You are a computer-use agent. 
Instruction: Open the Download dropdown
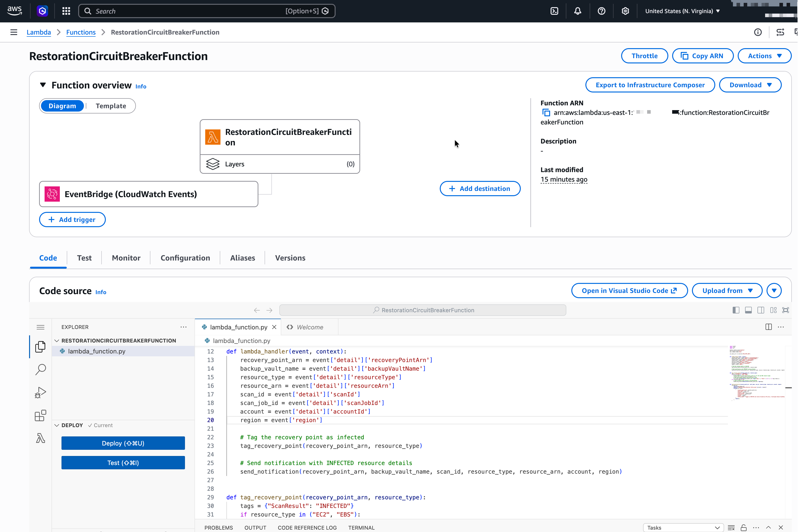click(x=750, y=85)
